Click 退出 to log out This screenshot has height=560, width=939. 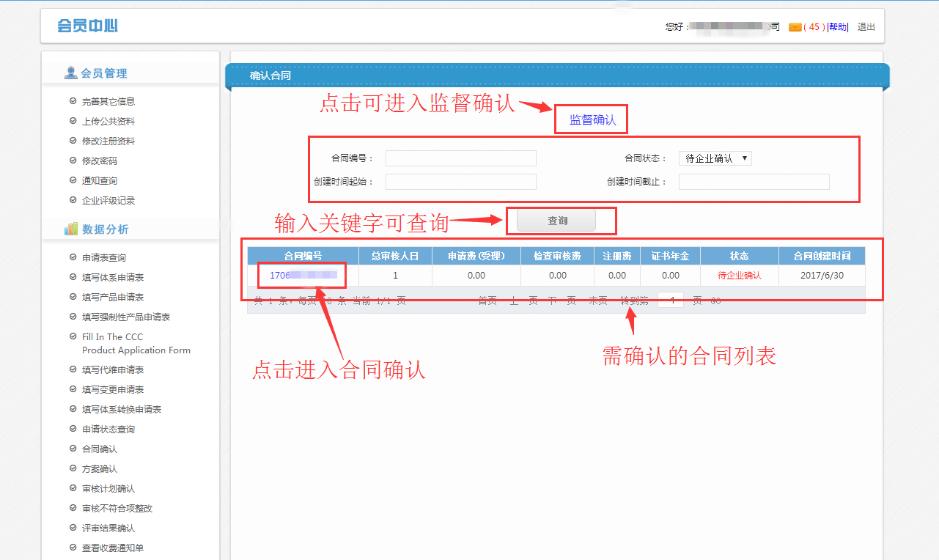point(866,27)
